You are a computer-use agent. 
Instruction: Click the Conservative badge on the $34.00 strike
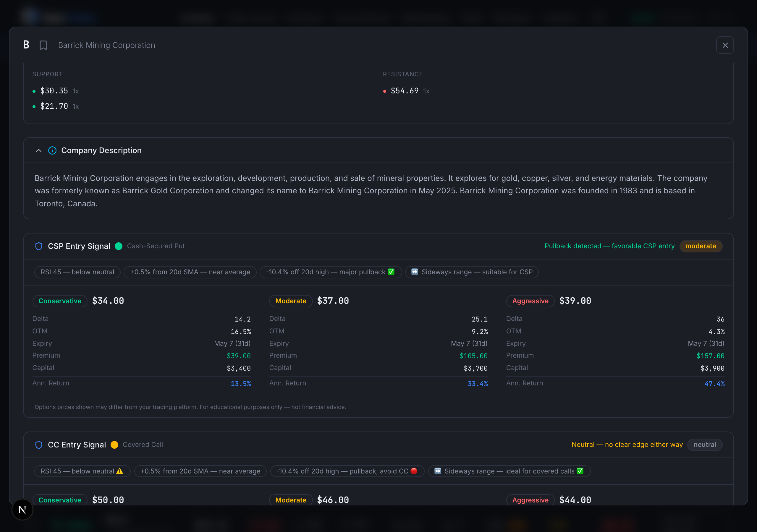point(60,301)
